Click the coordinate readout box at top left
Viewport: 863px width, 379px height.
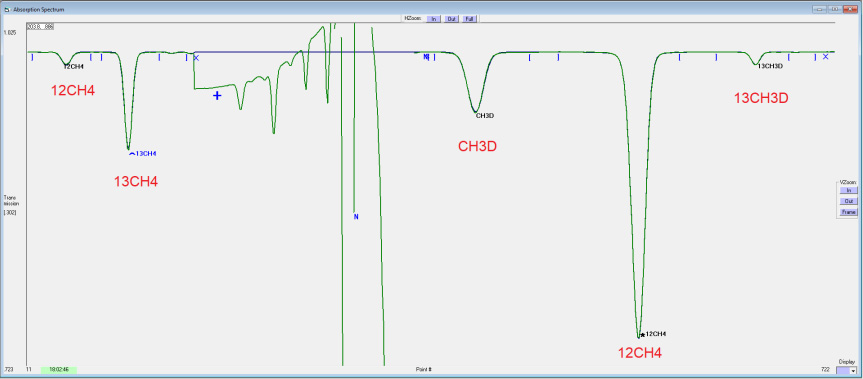point(40,26)
